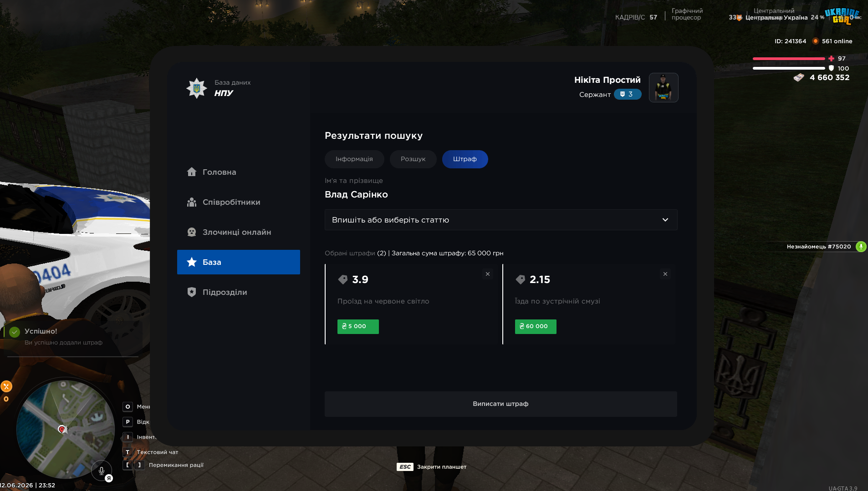Screen dimensions: 868x491
Task: Select the Штраф tab
Action: [x=465, y=159]
